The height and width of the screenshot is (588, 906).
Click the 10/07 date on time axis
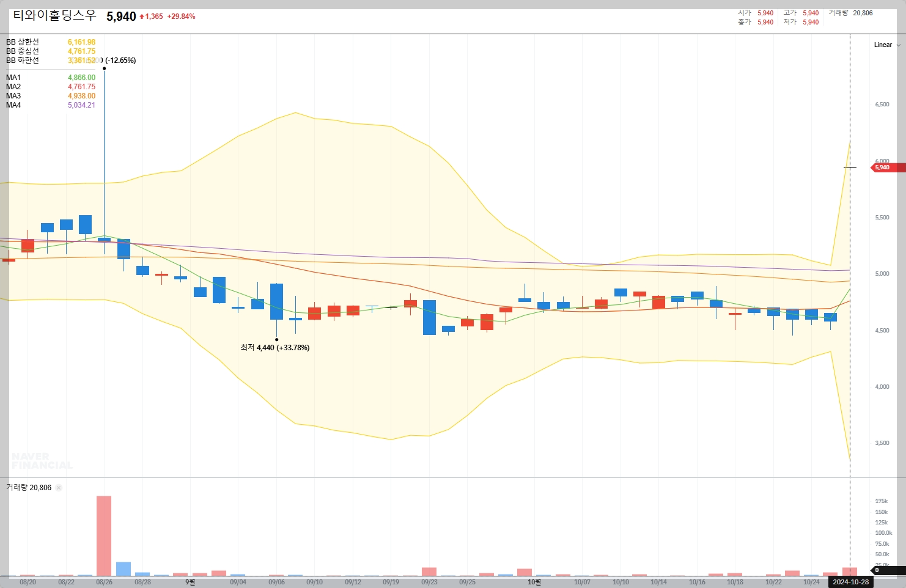coord(582,582)
